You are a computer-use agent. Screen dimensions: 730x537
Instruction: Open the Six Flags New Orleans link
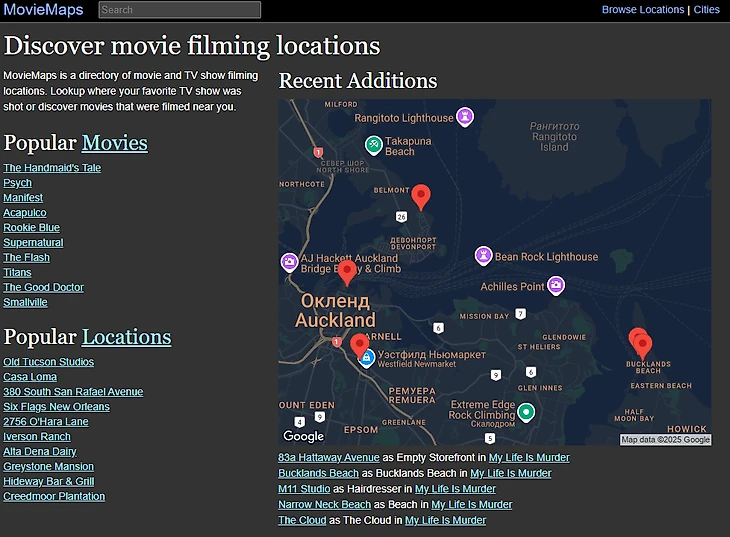click(x=56, y=407)
